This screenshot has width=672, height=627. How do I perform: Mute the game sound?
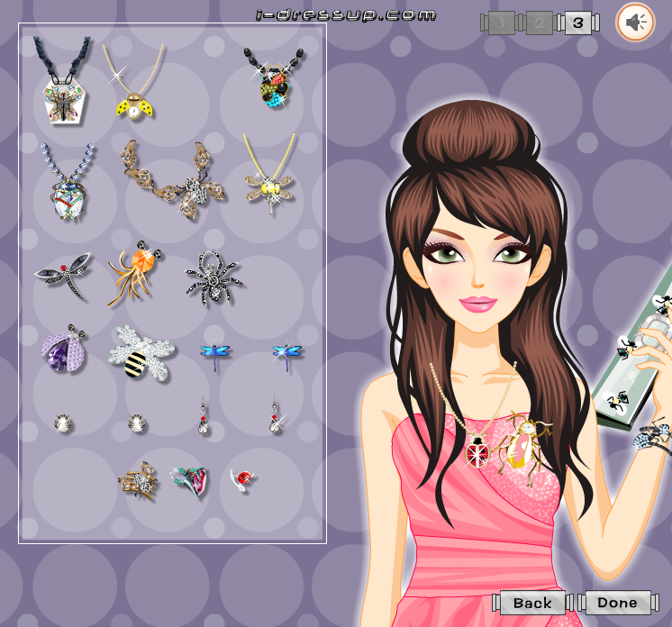click(x=635, y=23)
